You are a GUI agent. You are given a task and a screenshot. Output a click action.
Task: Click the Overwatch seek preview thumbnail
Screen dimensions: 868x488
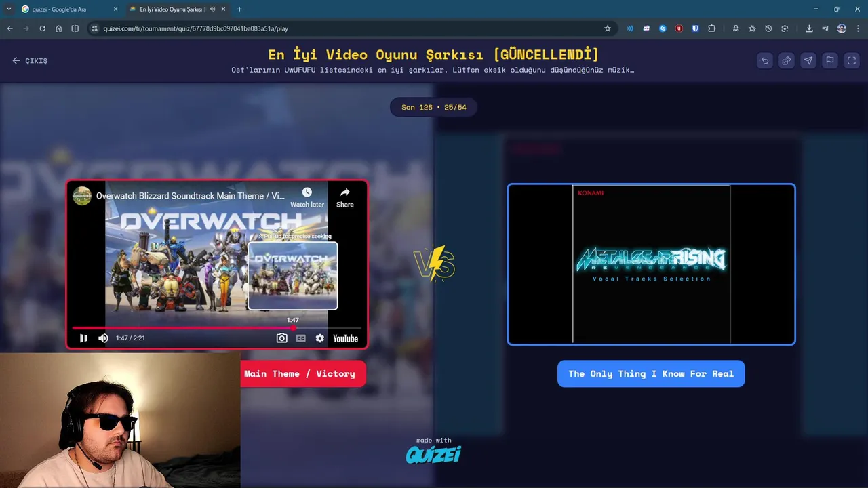click(292, 276)
